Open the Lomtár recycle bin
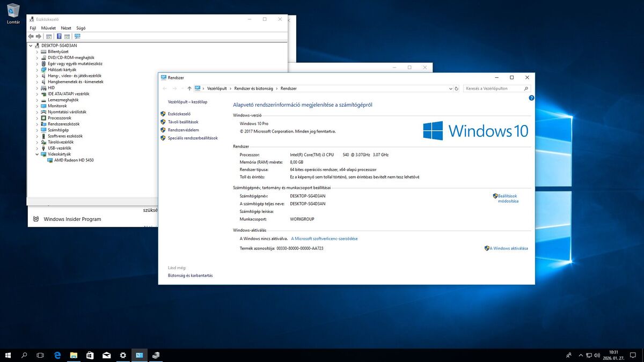The height and width of the screenshot is (362, 644). (13, 14)
